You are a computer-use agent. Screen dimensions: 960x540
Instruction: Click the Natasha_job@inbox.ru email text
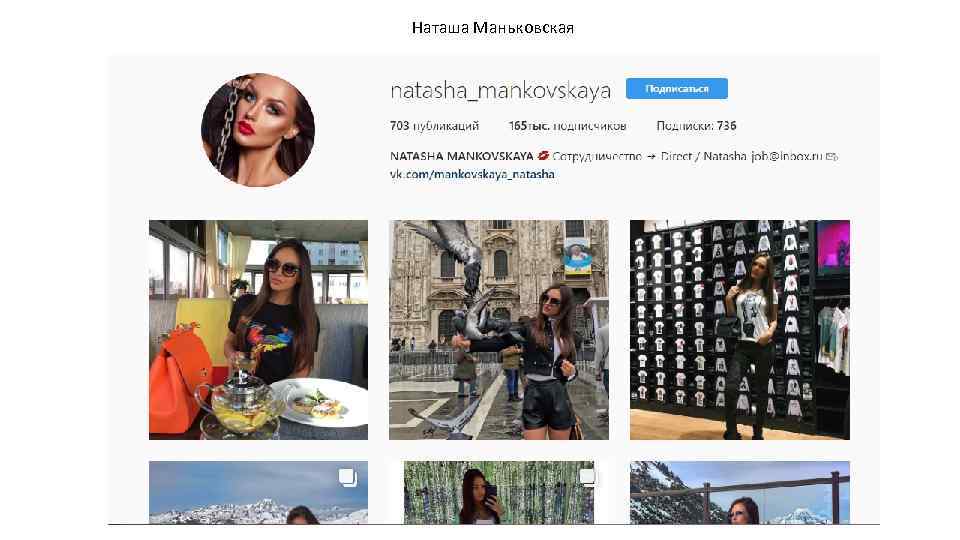(763, 156)
